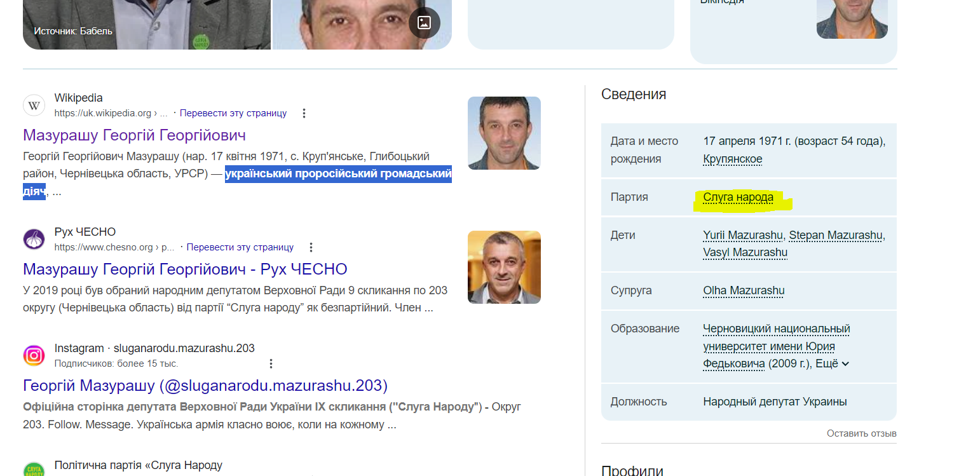Image resolution: width=980 pixels, height=476 pixels.
Task: Click the Рух ЧЕСНО site icon
Action: 34,240
